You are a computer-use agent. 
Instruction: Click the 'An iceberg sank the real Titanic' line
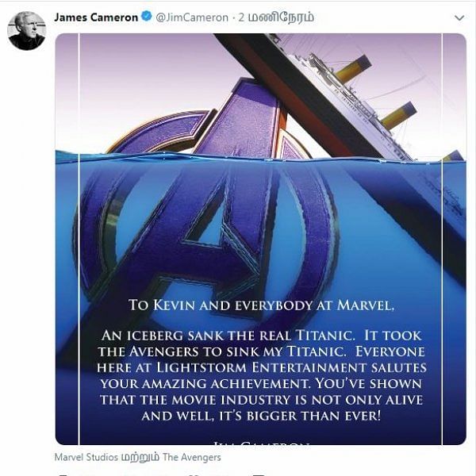(x=228, y=335)
